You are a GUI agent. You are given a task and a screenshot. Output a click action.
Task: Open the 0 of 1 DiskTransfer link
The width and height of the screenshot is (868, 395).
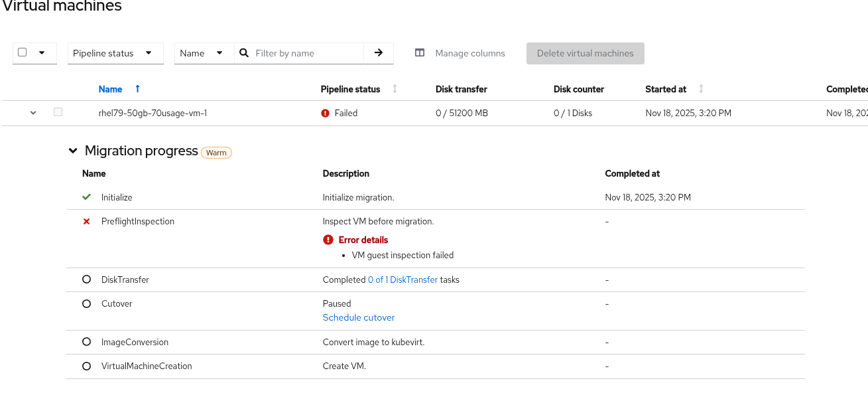tap(403, 280)
